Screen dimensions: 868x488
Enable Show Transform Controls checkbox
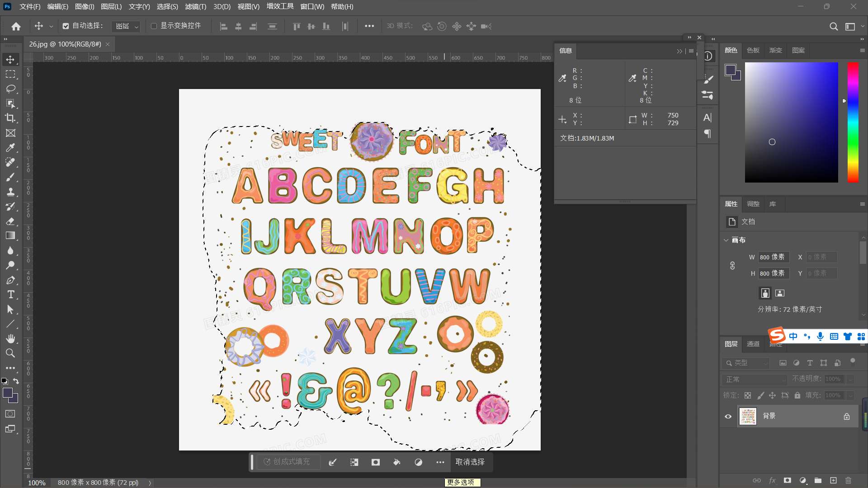coord(154,26)
